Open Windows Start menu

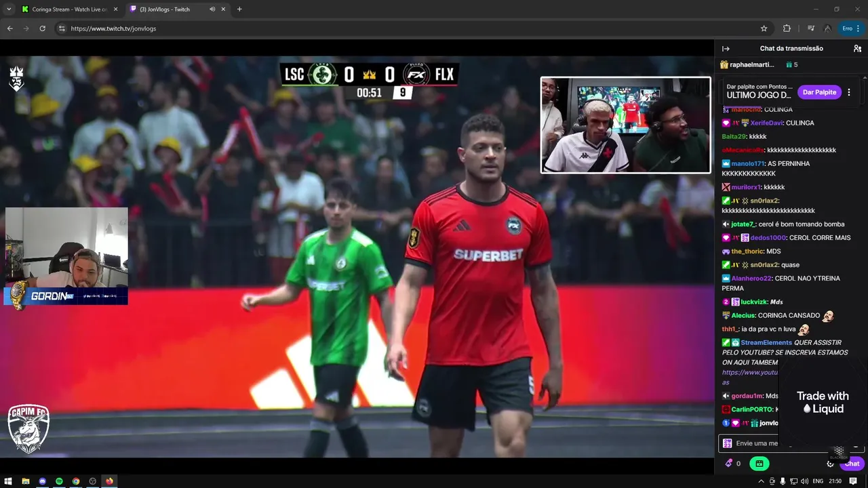[x=9, y=481]
